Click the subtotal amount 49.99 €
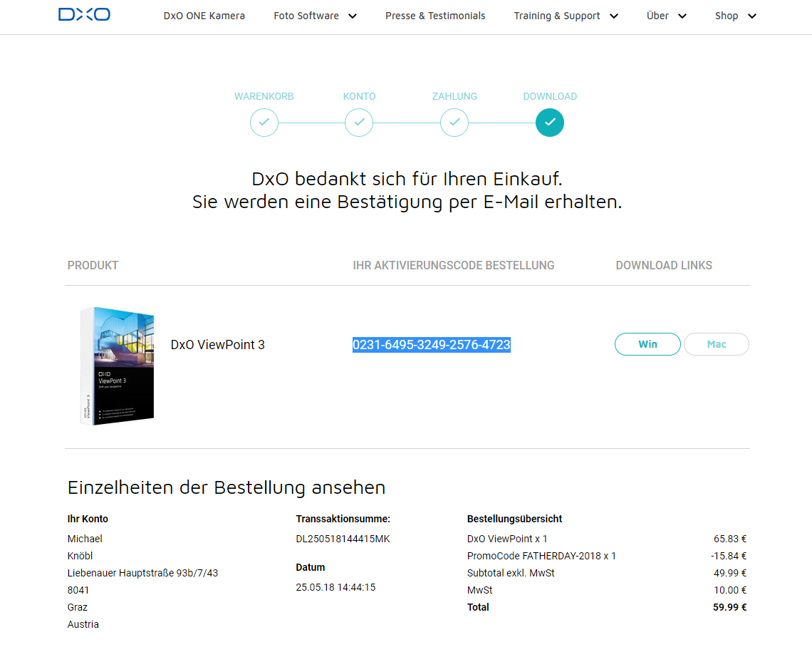 pos(730,574)
